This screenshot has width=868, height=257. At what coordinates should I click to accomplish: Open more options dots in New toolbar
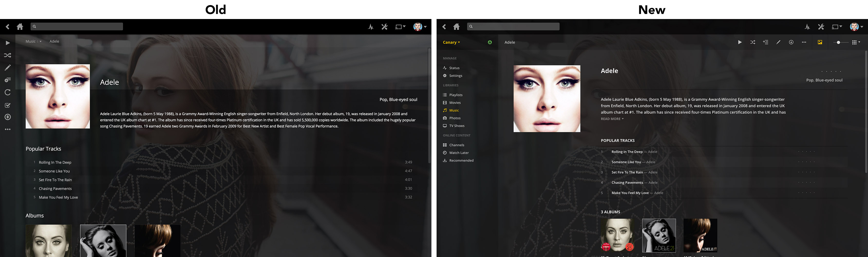tap(804, 42)
